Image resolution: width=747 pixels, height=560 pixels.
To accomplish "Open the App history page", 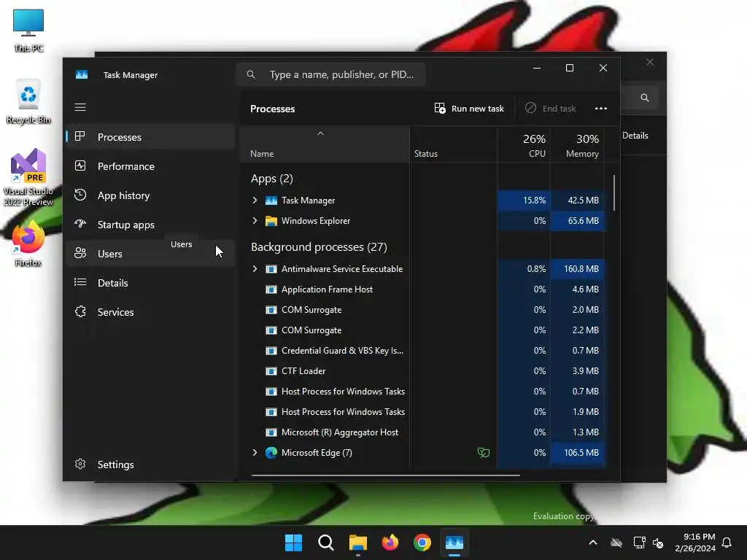I will click(x=150, y=195).
